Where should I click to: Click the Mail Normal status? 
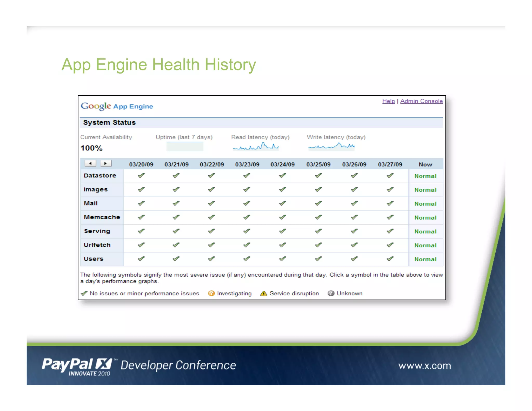[x=425, y=204]
